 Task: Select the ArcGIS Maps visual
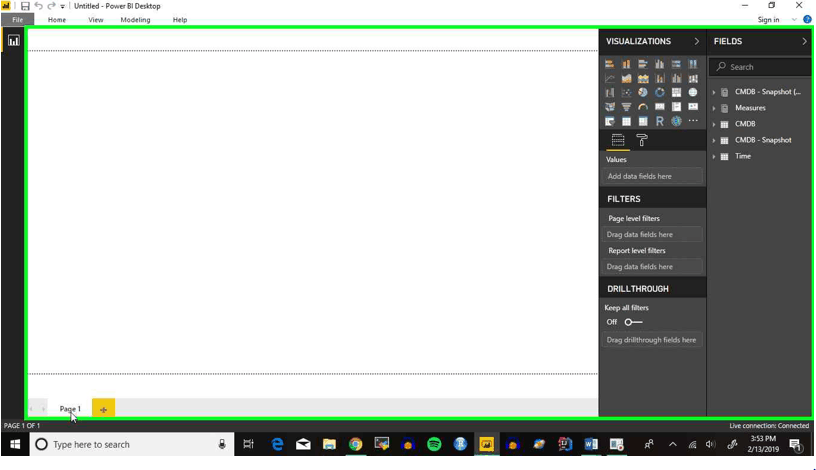676,121
